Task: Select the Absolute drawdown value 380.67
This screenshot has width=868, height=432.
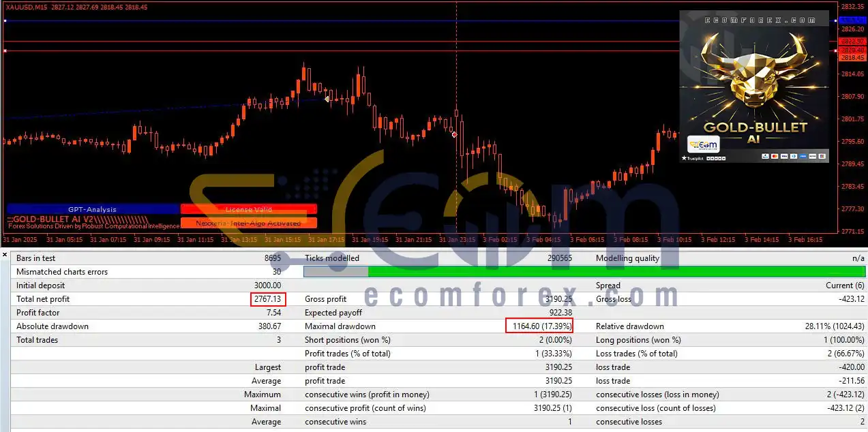Action: [269, 326]
